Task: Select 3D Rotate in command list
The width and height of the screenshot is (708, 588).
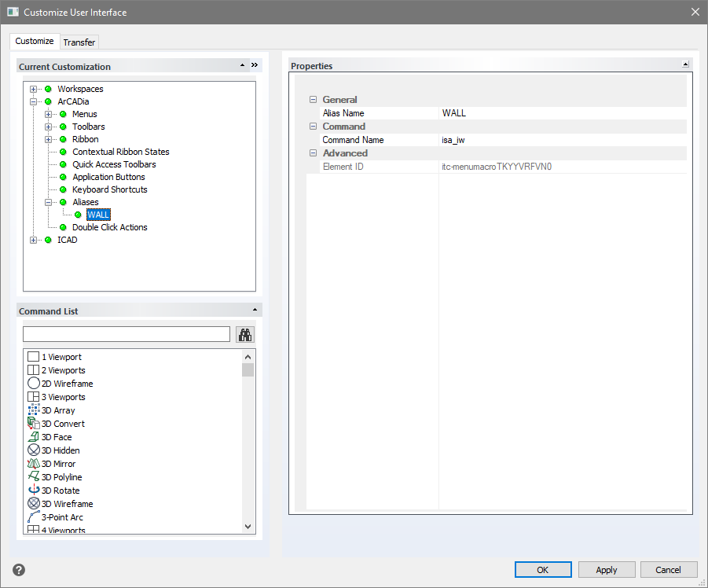Action: point(61,491)
